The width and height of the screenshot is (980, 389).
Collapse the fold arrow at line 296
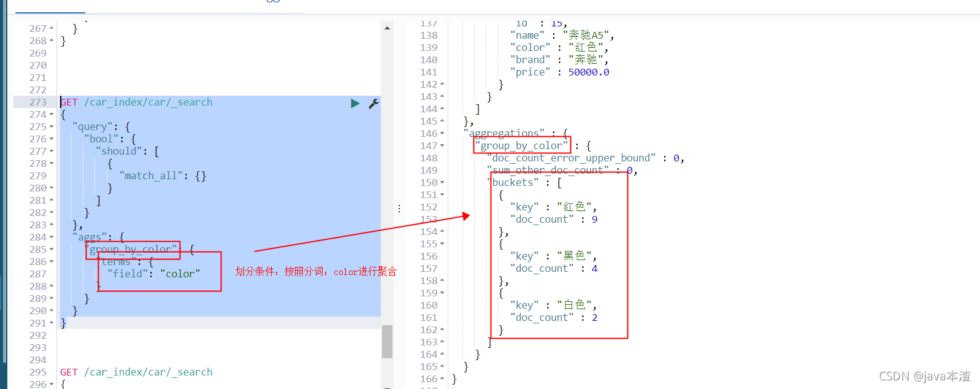(52, 385)
